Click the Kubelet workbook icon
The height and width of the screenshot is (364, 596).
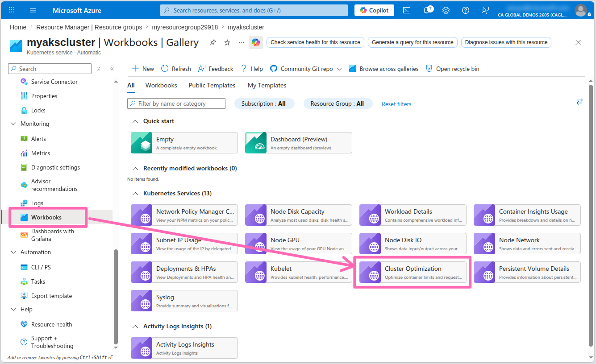pyautogui.click(x=256, y=272)
